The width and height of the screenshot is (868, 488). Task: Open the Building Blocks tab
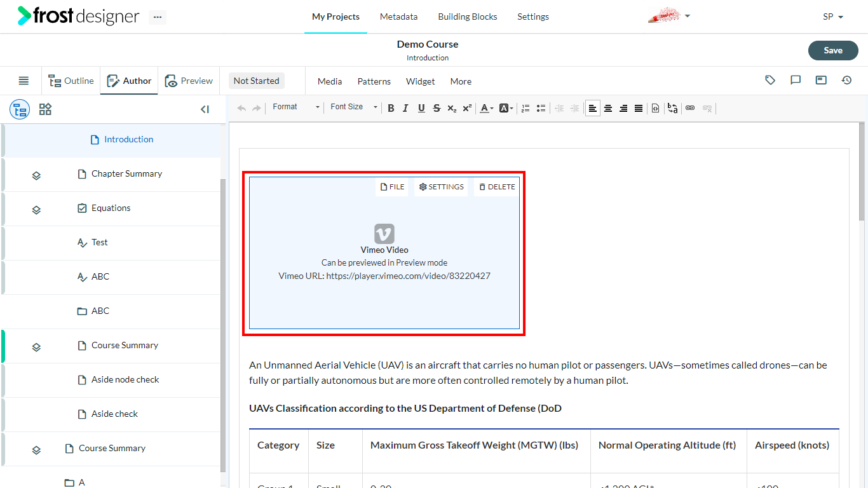tap(468, 17)
